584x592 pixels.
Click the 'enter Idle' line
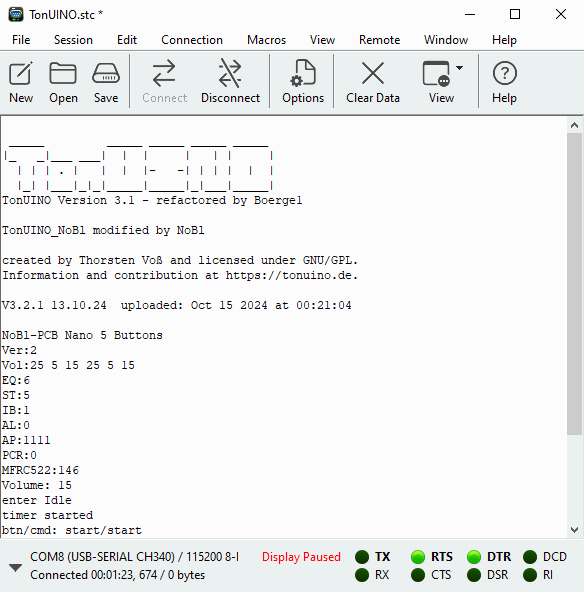pyautogui.click(x=37, y=500)
